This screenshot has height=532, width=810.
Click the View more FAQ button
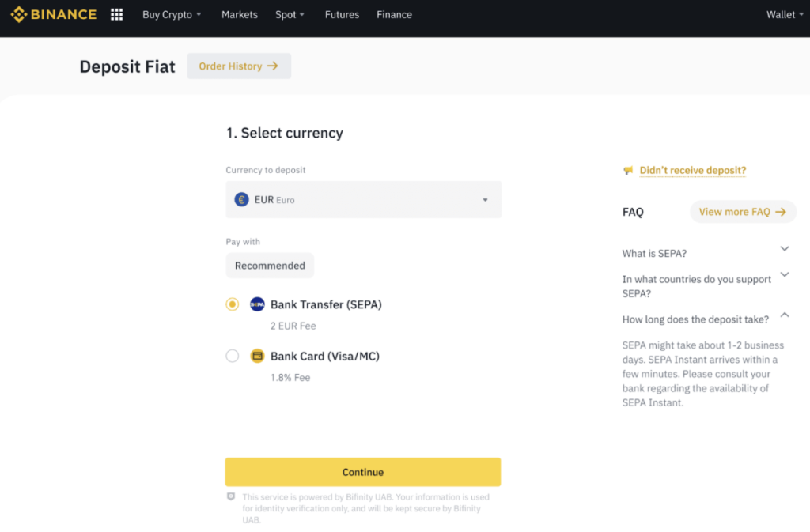tap(742, 212)
